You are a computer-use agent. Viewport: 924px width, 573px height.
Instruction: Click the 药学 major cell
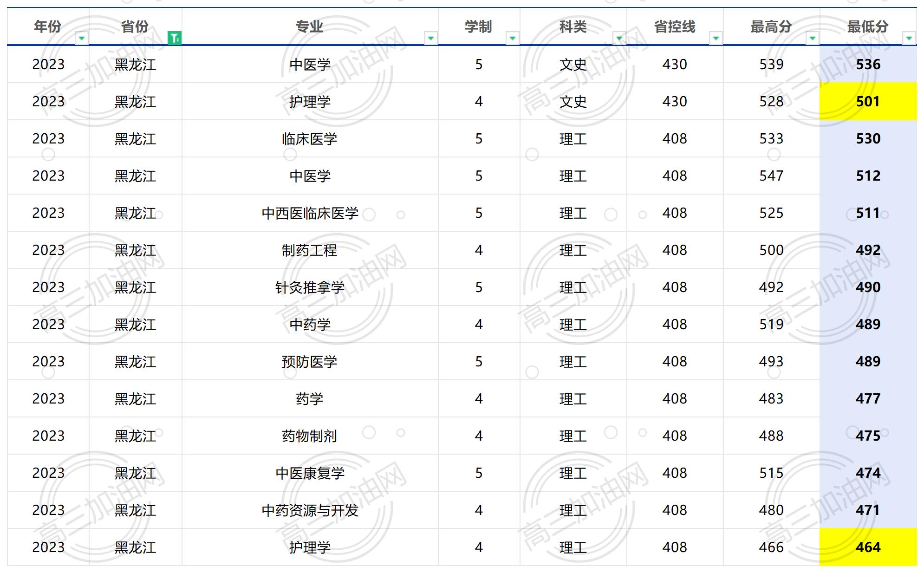310,398
